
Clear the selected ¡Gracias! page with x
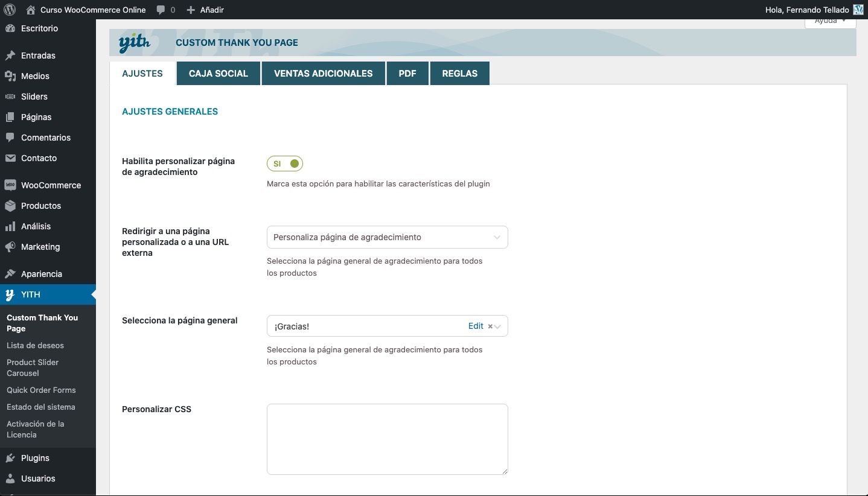pyautogui.click(x=490, y=326)
